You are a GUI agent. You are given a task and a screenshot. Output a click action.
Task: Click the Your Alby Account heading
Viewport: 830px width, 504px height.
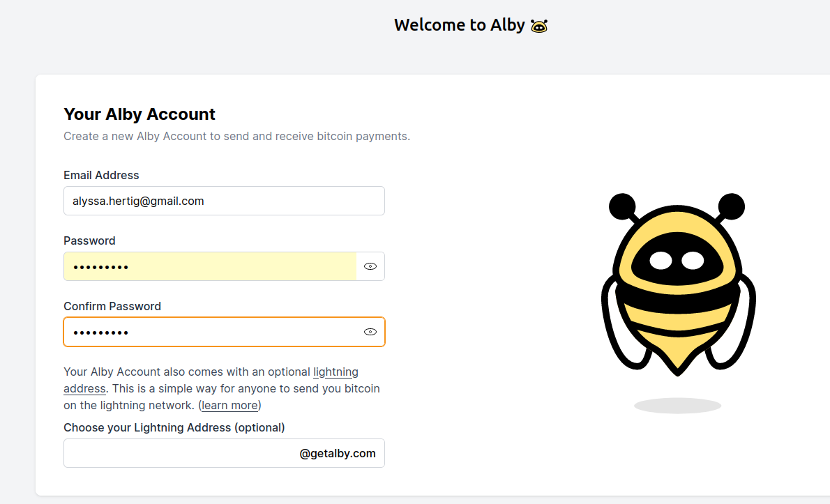[x=139, y=114]
